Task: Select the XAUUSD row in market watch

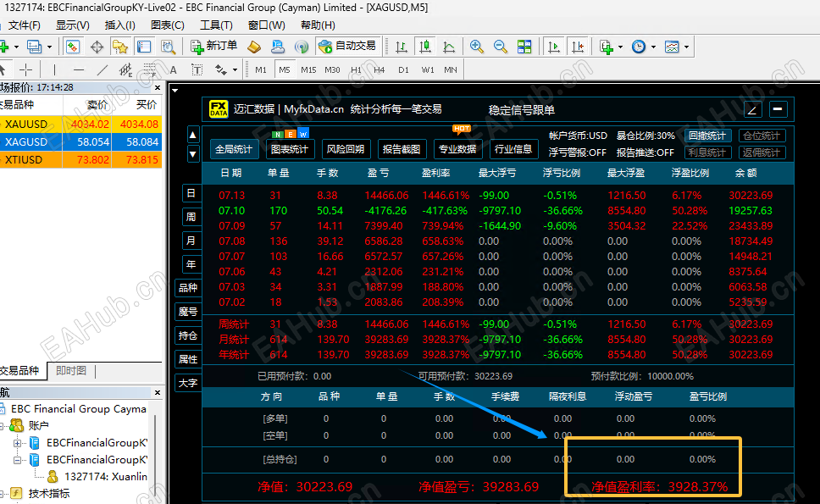Action: pos(80,125)
